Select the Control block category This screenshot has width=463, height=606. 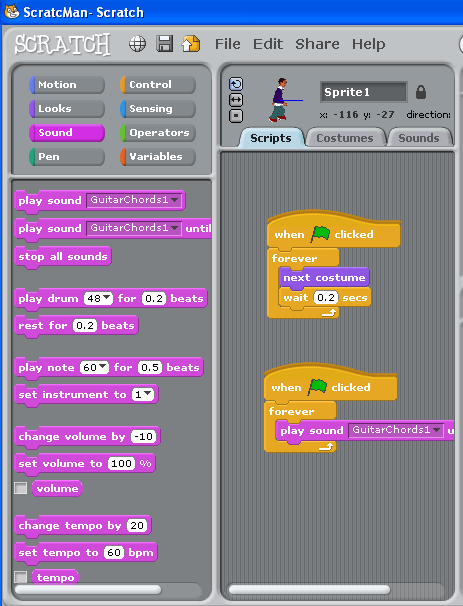(158, 85)
